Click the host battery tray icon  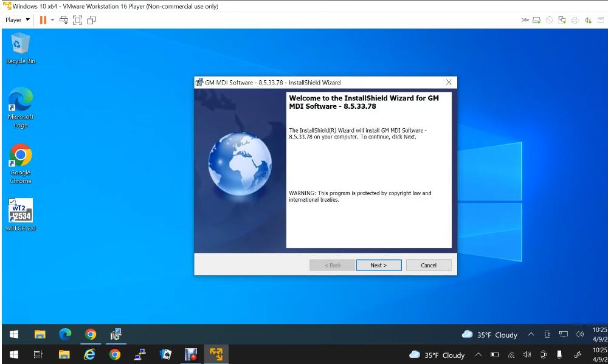point(495,354)
